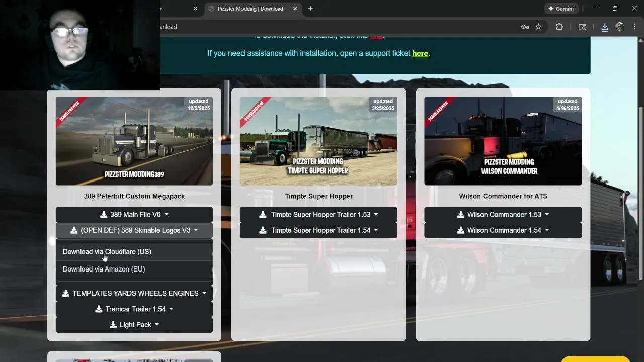Bookmark this page with the star icon
This screenshot has width=644, height=362.
[538, 27]
